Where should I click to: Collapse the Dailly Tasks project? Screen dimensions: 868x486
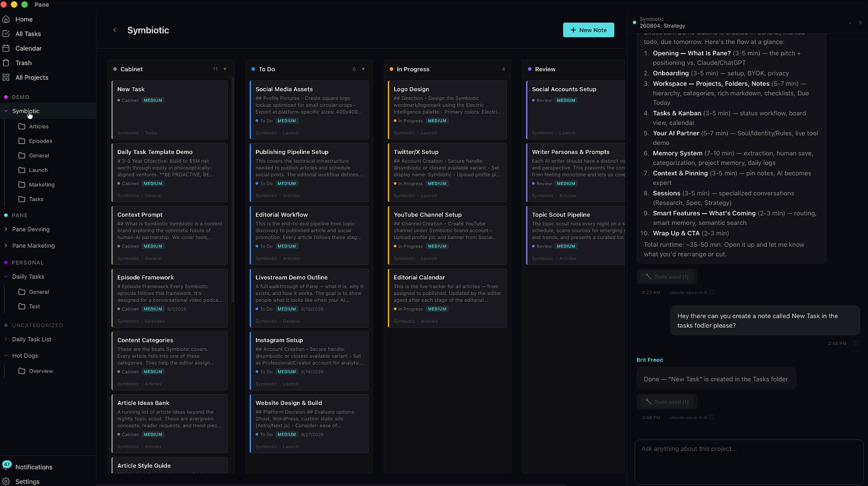click(x=6, y=276)
